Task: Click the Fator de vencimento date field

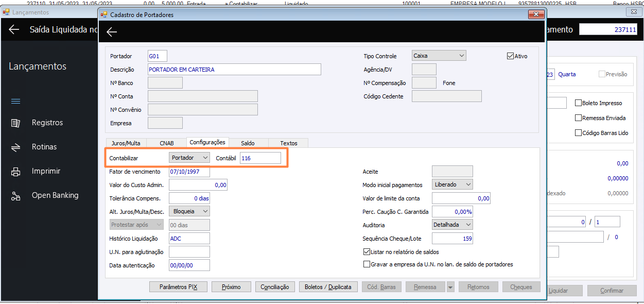Action: [x=189, y=172]
